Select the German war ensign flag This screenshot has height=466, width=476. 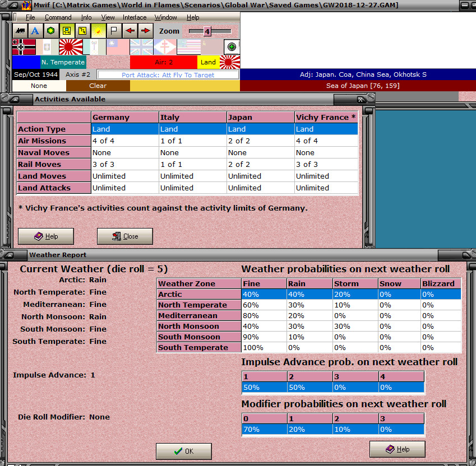pyautogui.click(x=24, y=47)
